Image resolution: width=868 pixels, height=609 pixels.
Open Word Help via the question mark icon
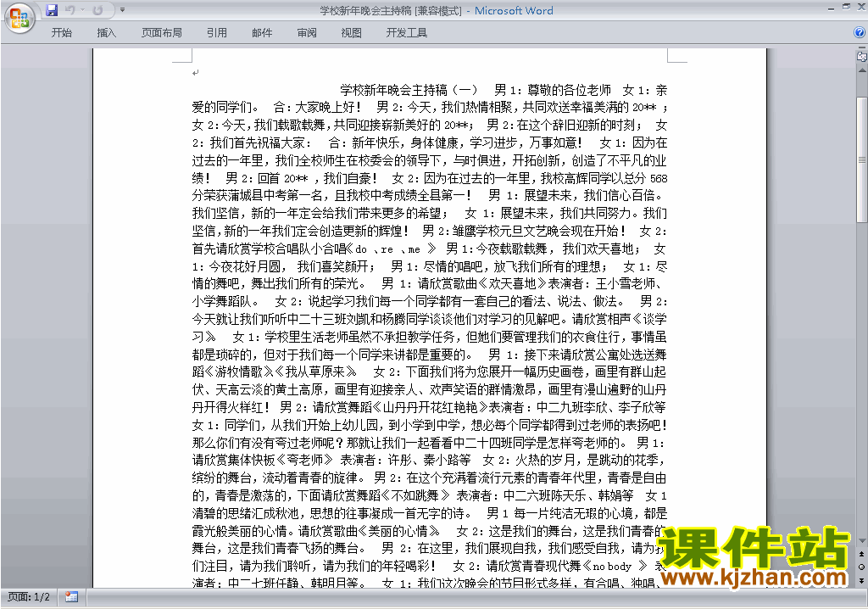(x=860, y=33)
